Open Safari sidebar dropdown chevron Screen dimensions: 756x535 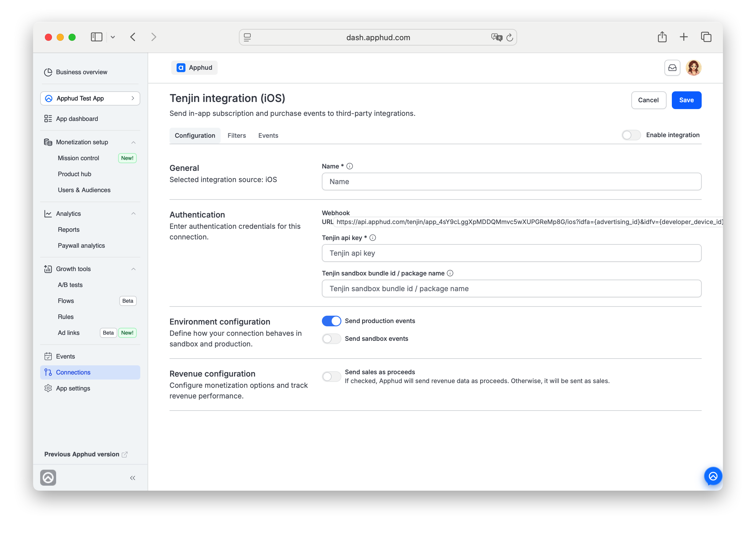(x=113, y=37)
